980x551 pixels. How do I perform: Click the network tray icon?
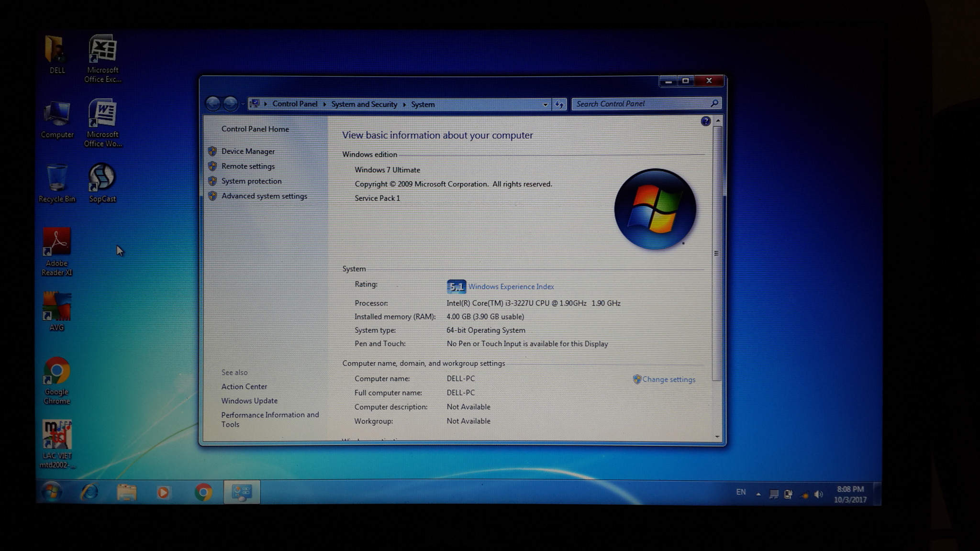click(804, 495)
